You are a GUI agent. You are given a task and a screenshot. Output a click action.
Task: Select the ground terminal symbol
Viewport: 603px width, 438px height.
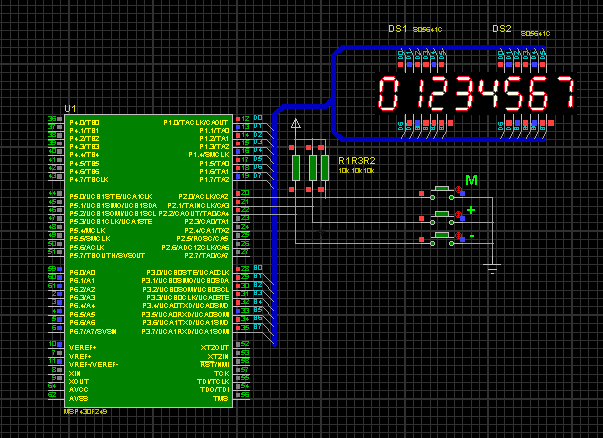pyautogui.click(x=491, y=267)
